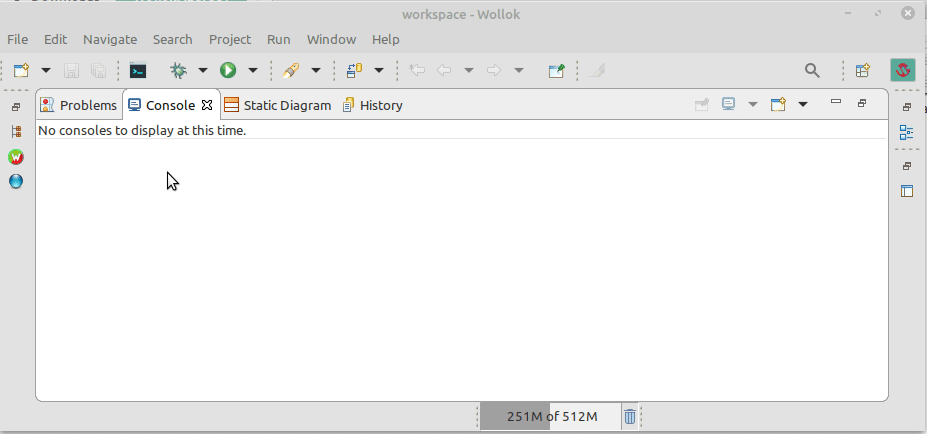Screen dimensions: 927x434
Task: Minimize the Console view panel
Action: coord(836,102)
